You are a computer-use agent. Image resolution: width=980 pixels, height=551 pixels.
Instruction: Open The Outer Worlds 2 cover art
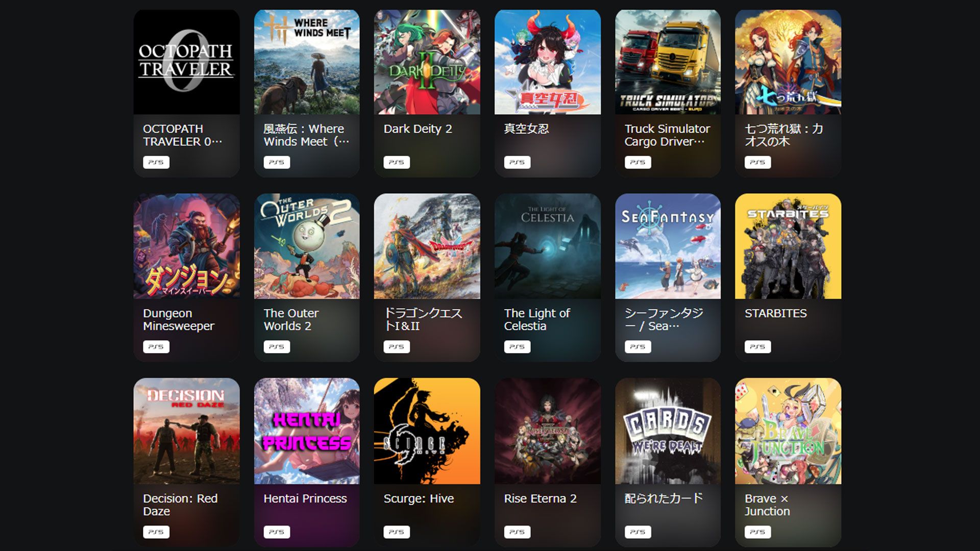[307, 246]
